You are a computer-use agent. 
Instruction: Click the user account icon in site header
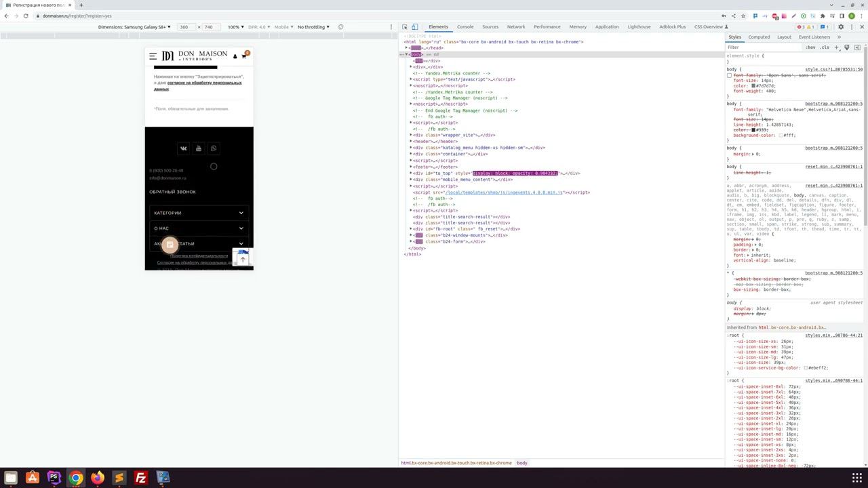(235, 56)
